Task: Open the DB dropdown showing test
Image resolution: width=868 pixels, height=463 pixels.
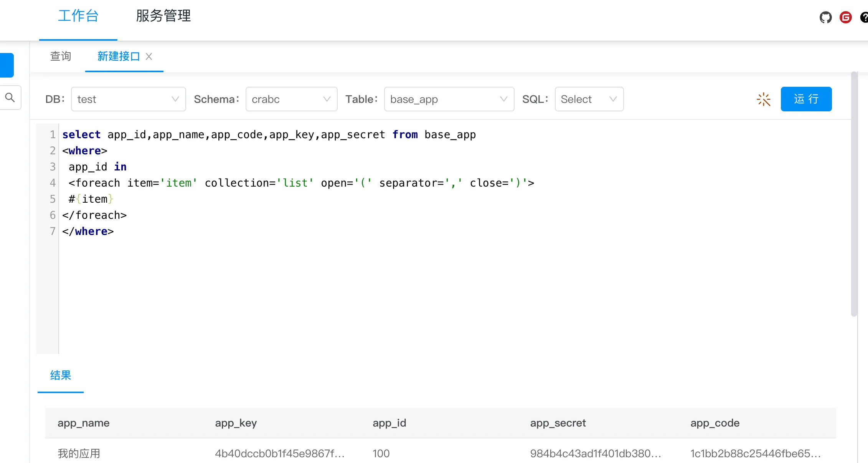Action: pos(129,99)
